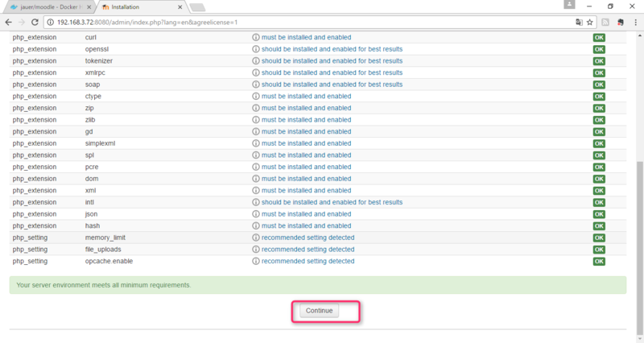Click the info icon in the dom row
The height and width of the screenshot is (343, 644).
click(x=255, y=179)
